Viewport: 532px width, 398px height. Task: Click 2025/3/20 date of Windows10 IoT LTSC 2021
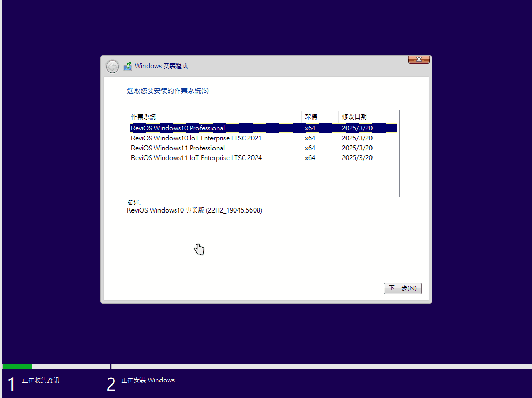pos(357,138)
